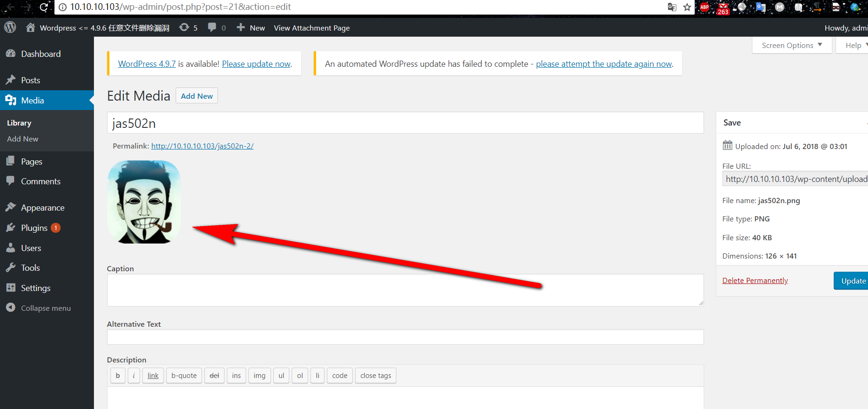Go to Appearance menu item
Screen dimensions: 868x409
tap(42, 208)
